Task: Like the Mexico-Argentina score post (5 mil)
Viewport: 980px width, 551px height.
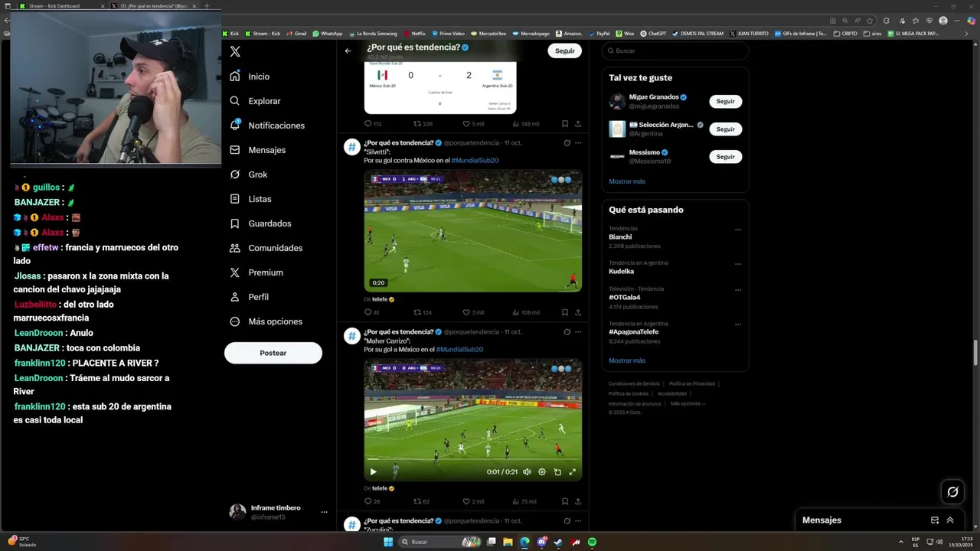Action: (473, 123)
